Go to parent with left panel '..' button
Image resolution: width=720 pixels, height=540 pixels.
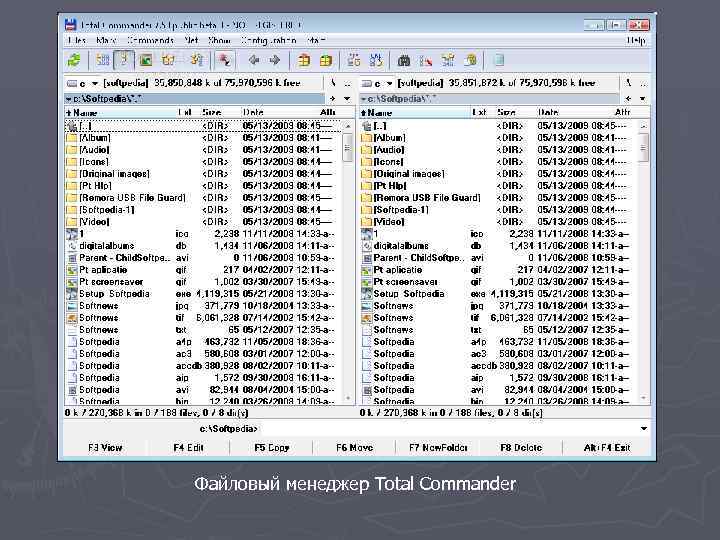point(347,83)
